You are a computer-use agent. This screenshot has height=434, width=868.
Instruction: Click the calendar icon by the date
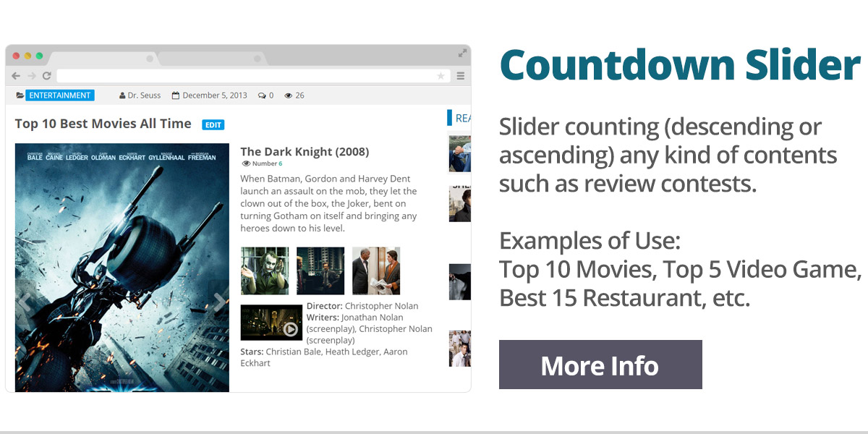(176, 95)
